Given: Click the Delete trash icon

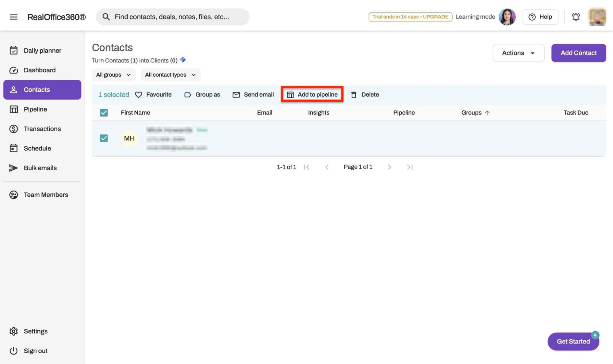Looking at the screenshot, I should click(x=354, y=95).
